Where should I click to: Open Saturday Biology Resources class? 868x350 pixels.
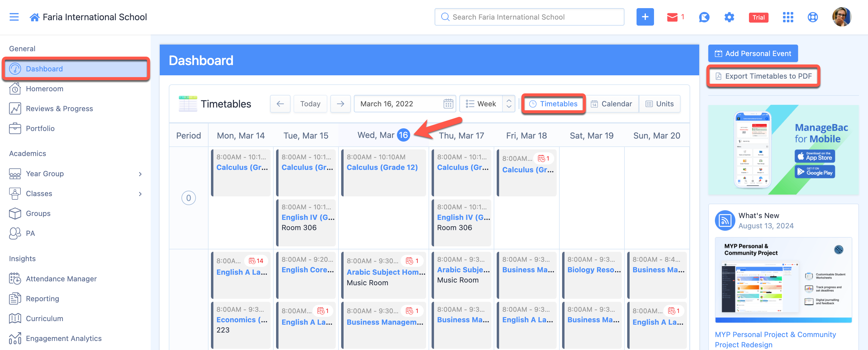point(591,275)
